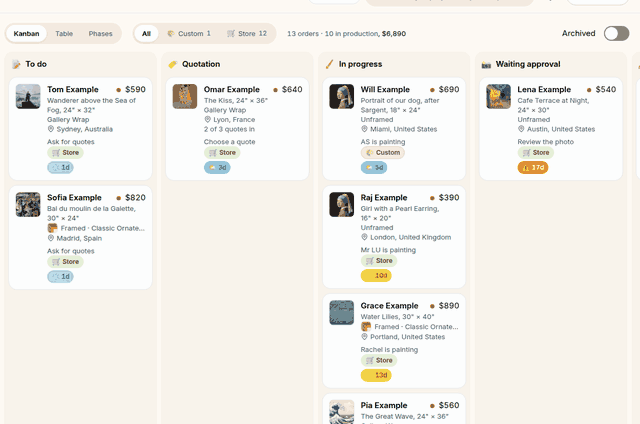Click the In progress paintbrush icon
The height and width of the screenshot is (424, 640).
pyautogui.click(x=329, y=64)
